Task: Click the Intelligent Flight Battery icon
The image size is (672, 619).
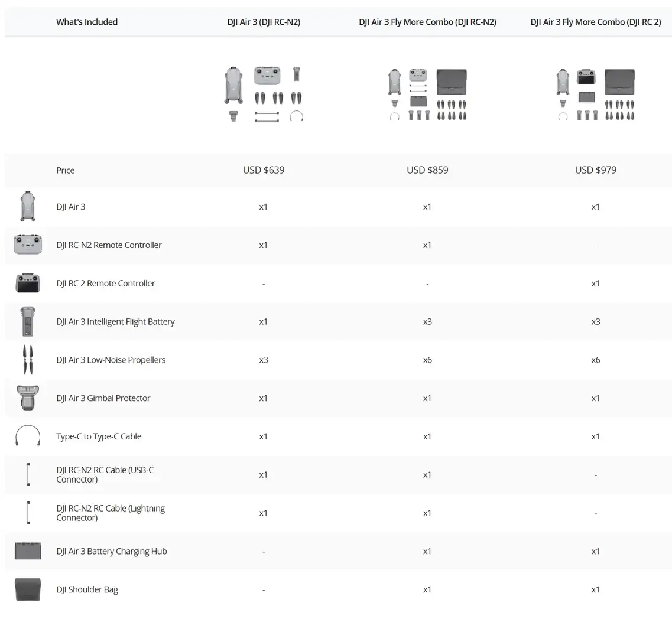Action: pyautogui.click(x=28, y=321)
